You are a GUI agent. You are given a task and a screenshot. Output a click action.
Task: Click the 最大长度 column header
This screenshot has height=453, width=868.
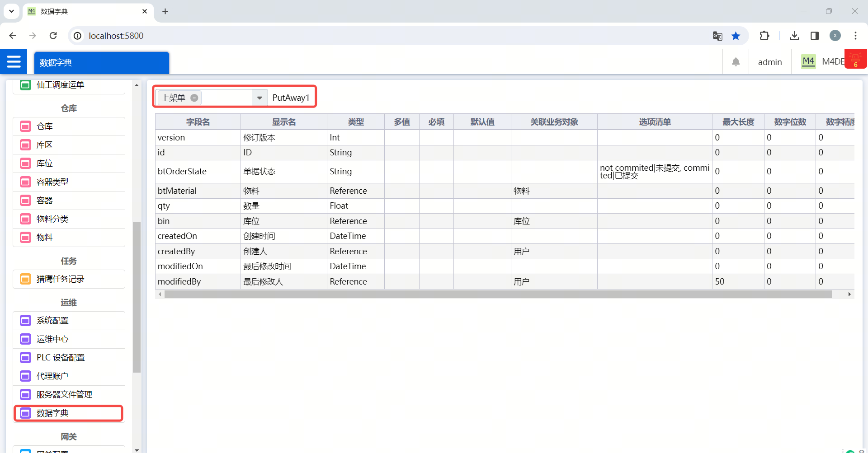coord(738,122)
